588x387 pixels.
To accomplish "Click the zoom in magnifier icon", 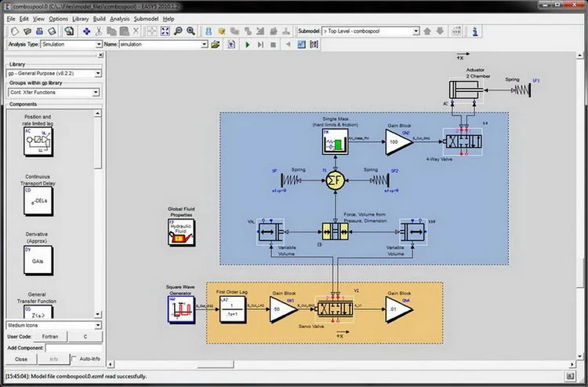I will tap(191, 31).
